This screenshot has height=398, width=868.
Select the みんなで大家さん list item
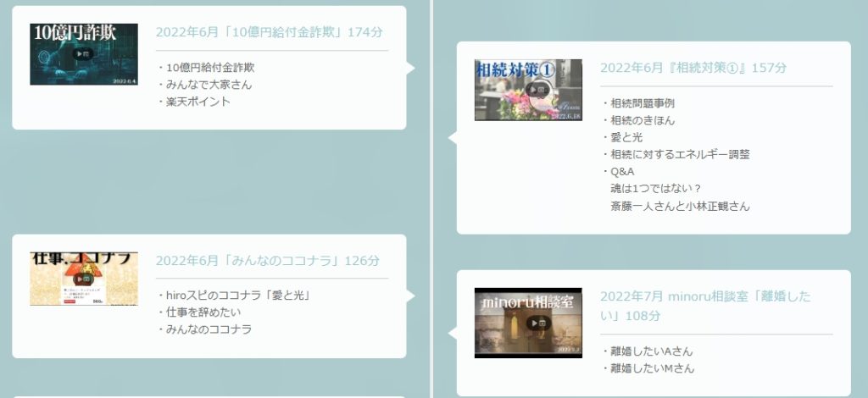pos(209,85)
